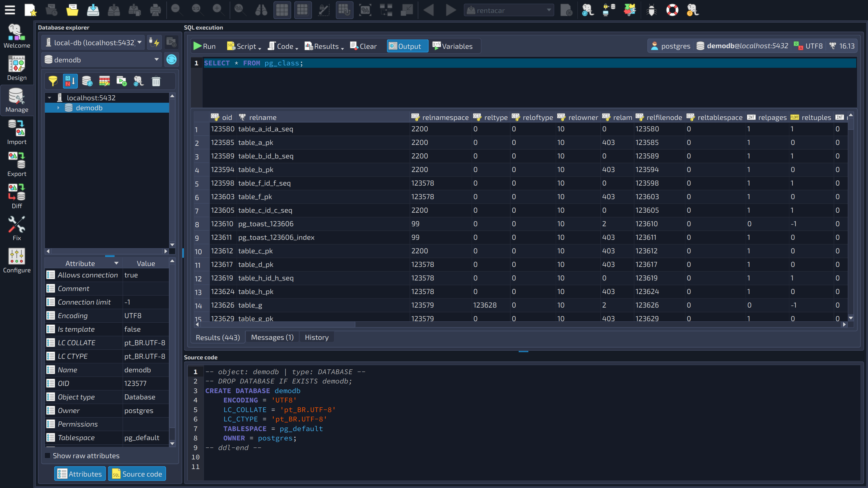
Task: Open the Diff view
Action: click(x=17, y=196)
